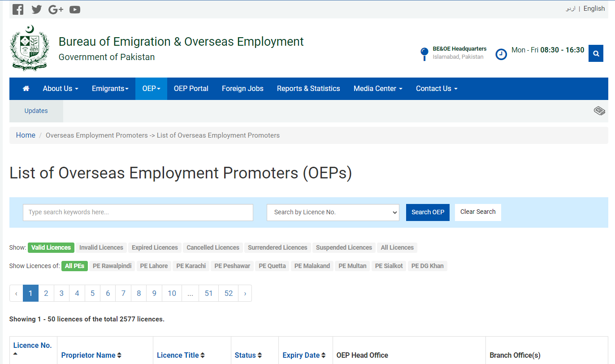Open the Twitter profile icon
Image resolution: width=615 pixels, height=364 pixels.
tap(37, 9)
